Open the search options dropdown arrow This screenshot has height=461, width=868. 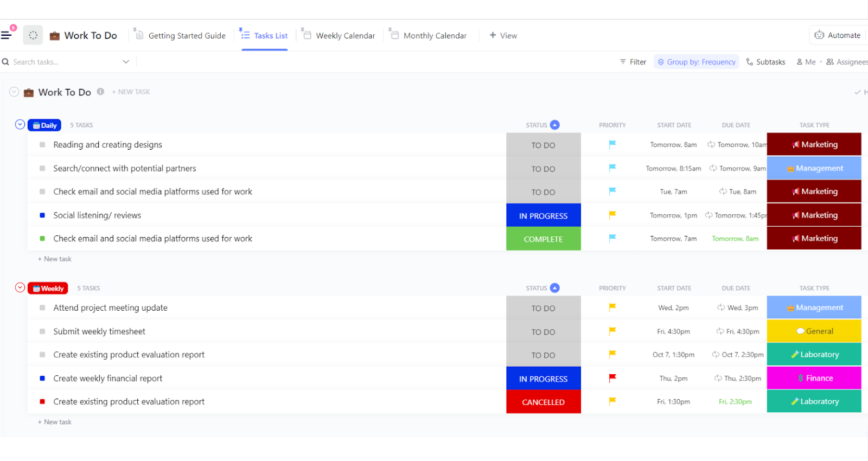click(x=126, y=62)
